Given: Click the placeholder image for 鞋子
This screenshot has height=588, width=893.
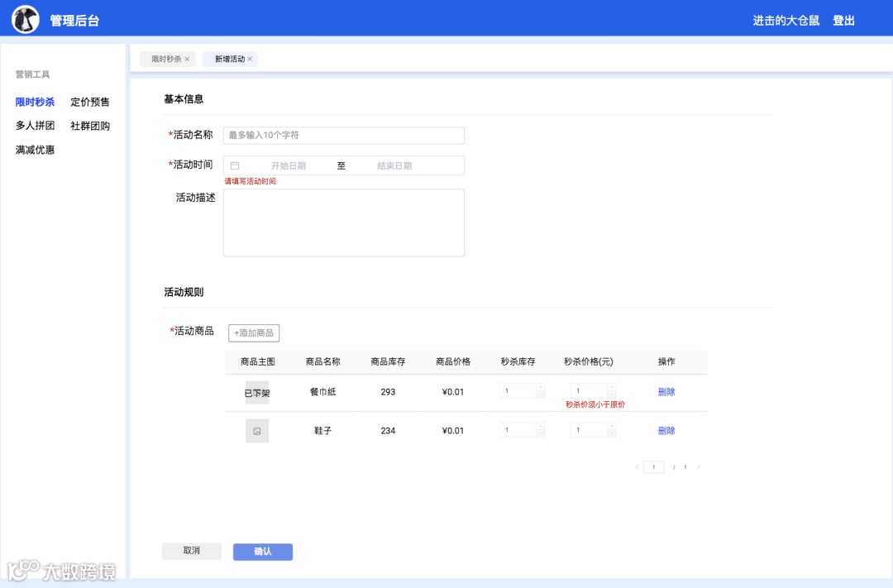Looking at the screenshot, I should (257, 432).
